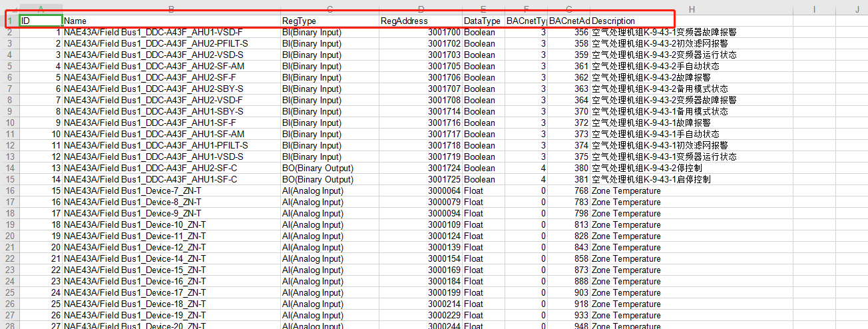Click BACnet address cell '380'
This screenshot has height=329, width=868.
[569, 168]
